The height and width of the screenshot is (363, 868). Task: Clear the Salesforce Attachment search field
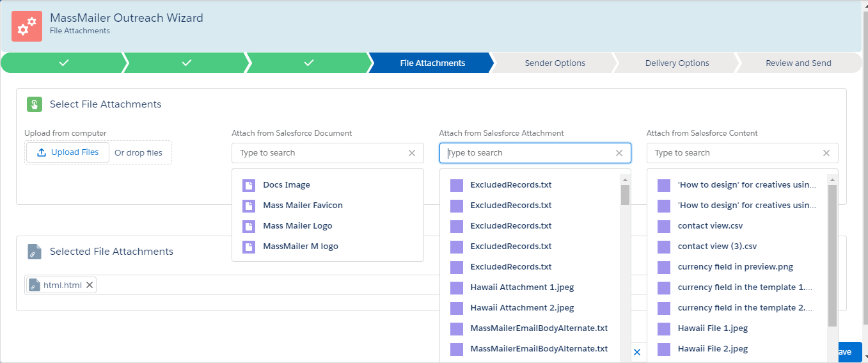coord(619,153)
